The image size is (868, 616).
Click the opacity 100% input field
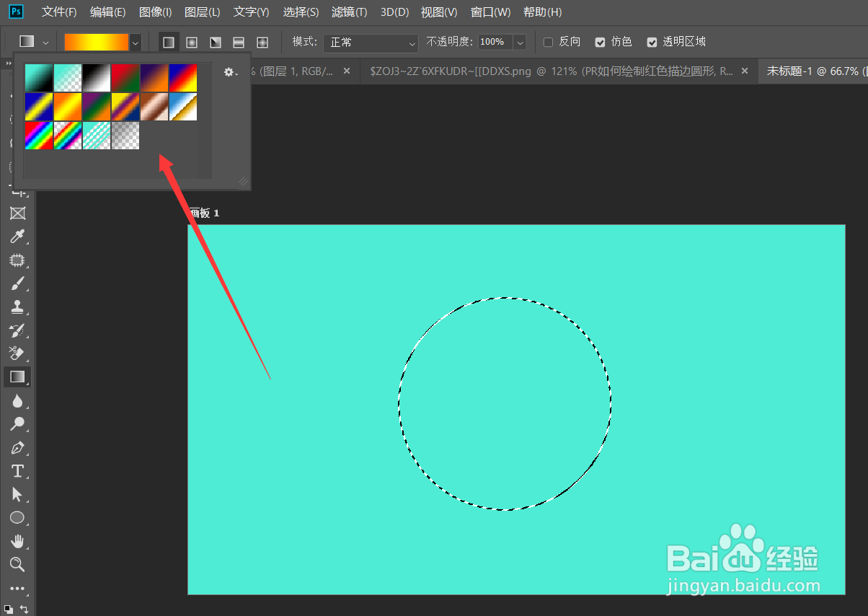coord(495,42)
